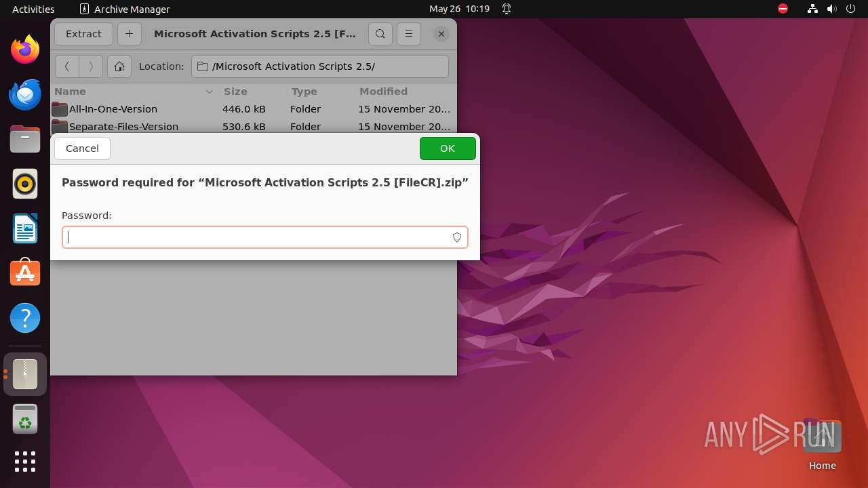This screenshot has height=488, width=868.
Task: Add files with the plus button
Action: click(x=129, y=34)
